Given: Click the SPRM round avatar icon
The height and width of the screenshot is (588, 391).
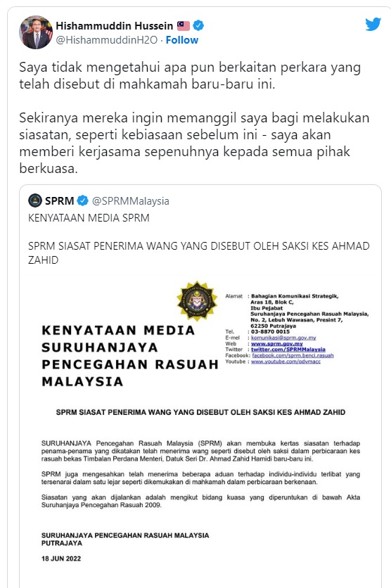Looking at the screenshot, I should [35, 200].
